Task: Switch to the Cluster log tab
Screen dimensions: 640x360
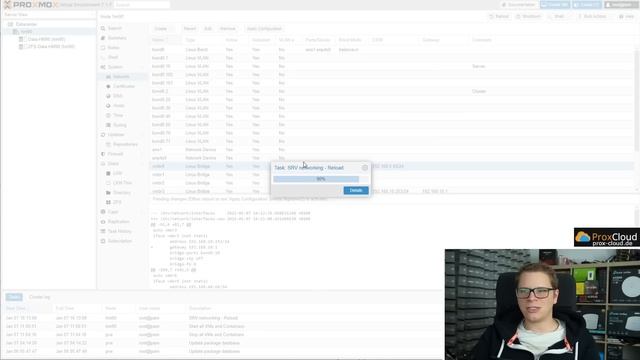Action: point(39,297)
